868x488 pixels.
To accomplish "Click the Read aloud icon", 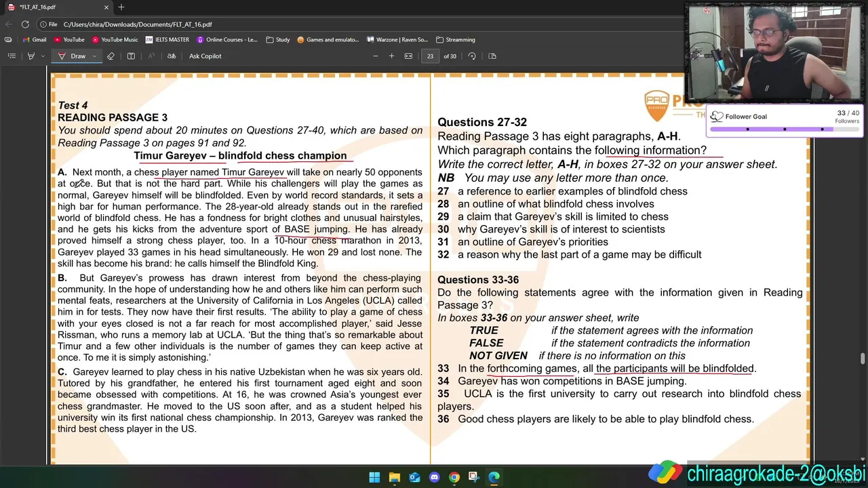I will tap(152, 56).
